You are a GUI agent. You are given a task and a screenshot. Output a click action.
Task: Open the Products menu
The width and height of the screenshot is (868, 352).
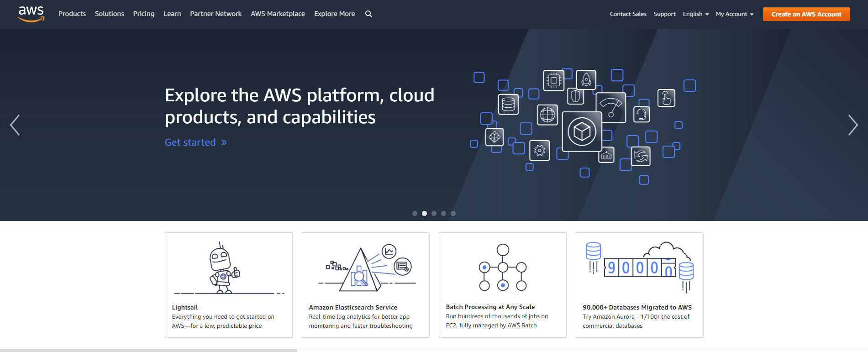coord(72,14)
